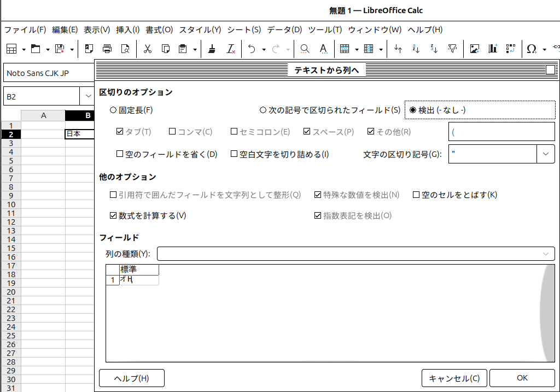Click the autofilter funnel icon
Screen dimensions: 560x392
[x=452, y=49]
